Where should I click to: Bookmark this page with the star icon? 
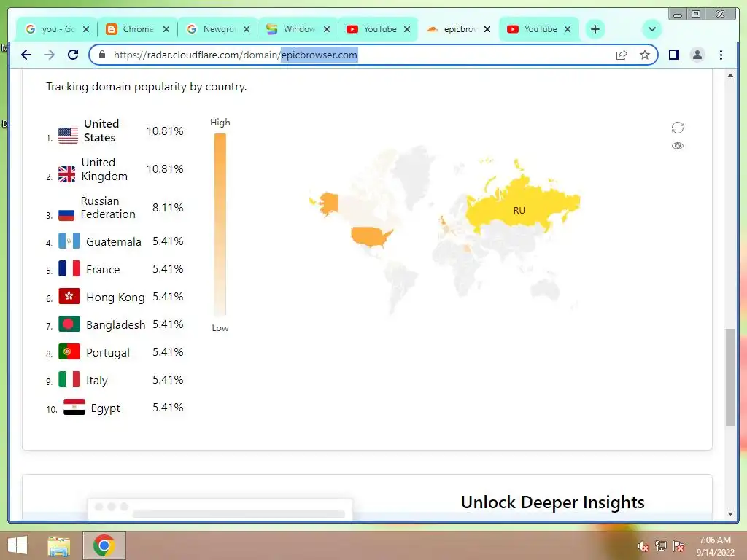[645, 55]
